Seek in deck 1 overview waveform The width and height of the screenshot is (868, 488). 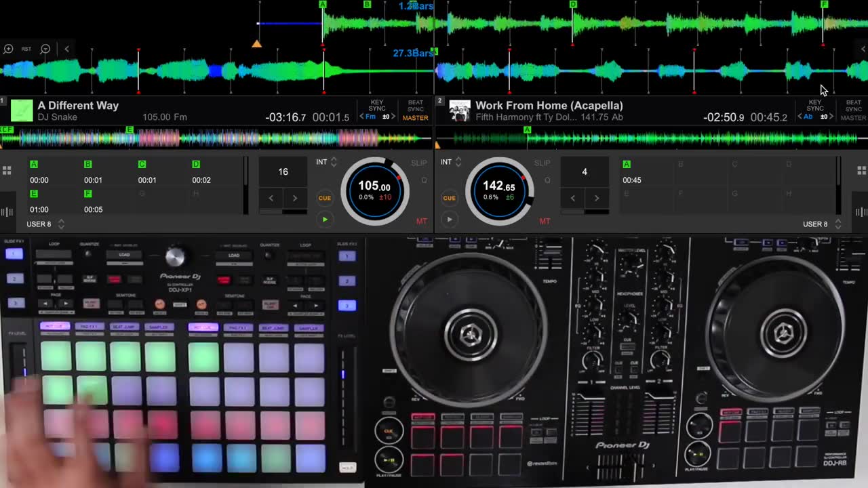tap(216, 138)
